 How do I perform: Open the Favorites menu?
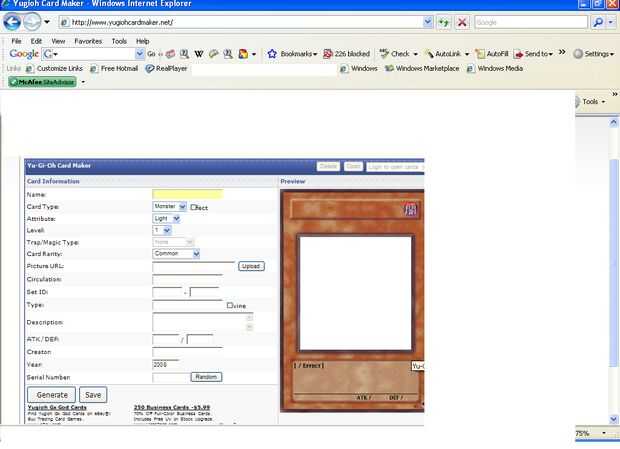[88, 41]
